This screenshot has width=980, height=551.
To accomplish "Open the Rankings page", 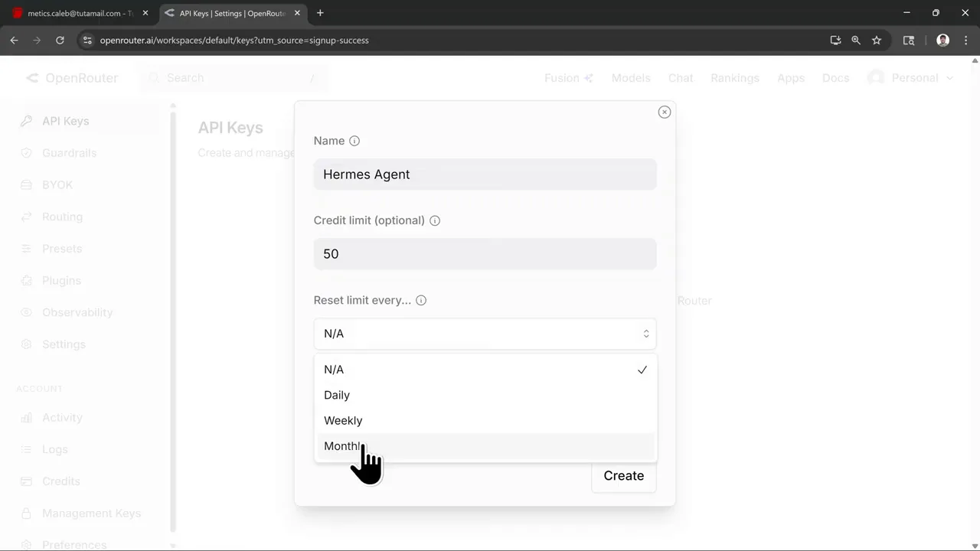I will click(735, 78).
